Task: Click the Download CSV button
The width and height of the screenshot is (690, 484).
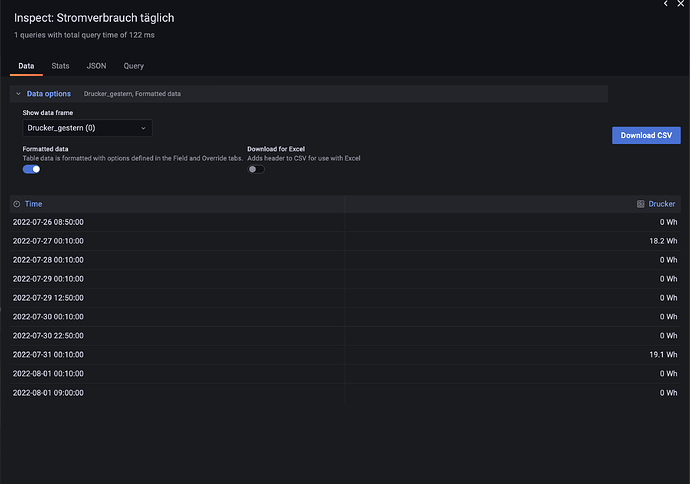Action: point(646,135)
